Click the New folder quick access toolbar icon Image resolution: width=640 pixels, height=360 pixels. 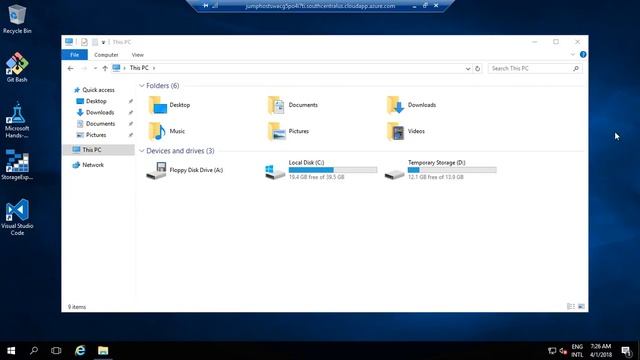[x=95, y=42]
